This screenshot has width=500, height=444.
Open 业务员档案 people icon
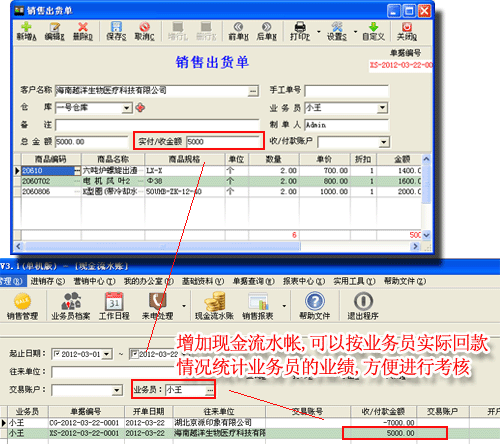tap(71, 301)
